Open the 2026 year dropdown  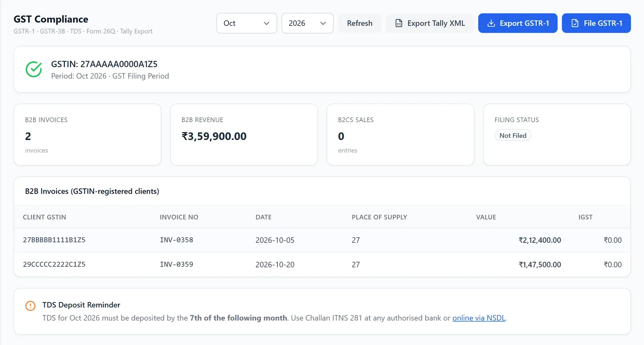[307, 23]
